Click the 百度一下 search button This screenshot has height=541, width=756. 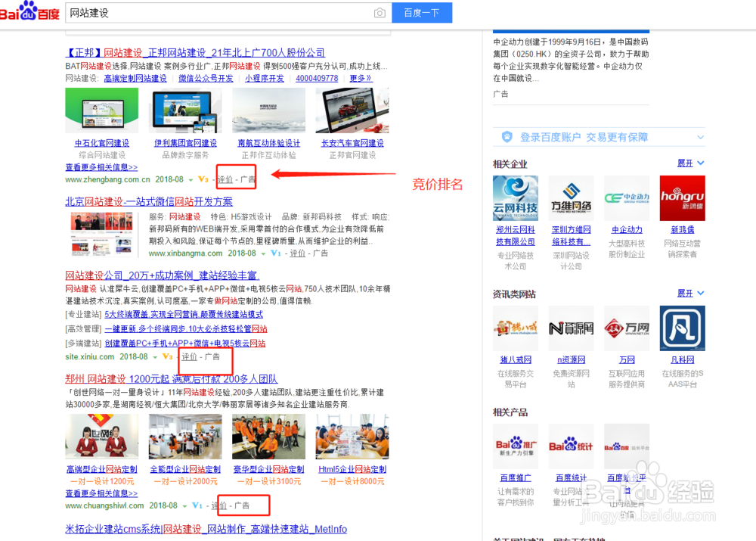pos(421,13)
